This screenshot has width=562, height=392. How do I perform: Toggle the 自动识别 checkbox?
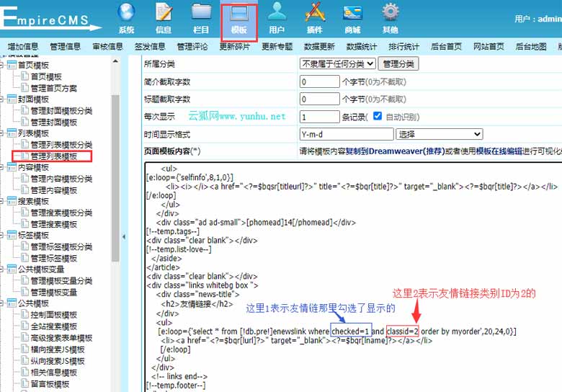[x=377, y=116]
